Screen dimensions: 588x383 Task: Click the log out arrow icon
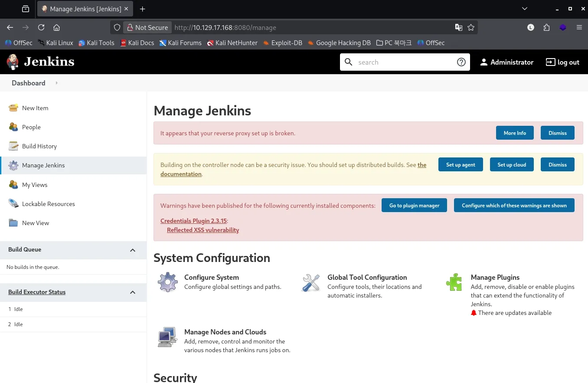(x=550, y=62)
